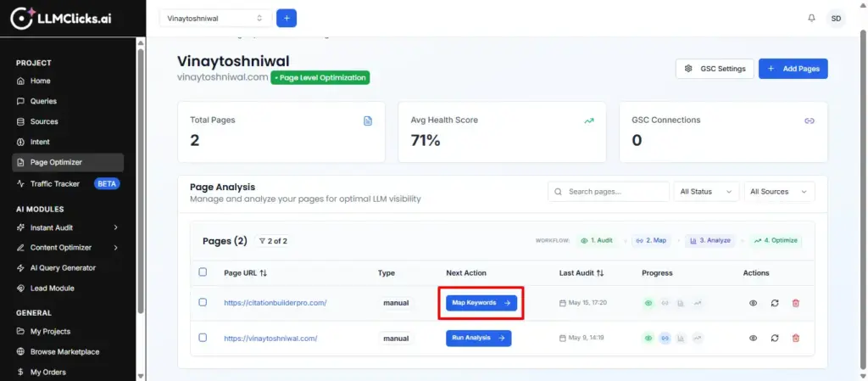Click the notification bell icon
The height and width of the screenshot is (381, 868).
coord(811,19)
